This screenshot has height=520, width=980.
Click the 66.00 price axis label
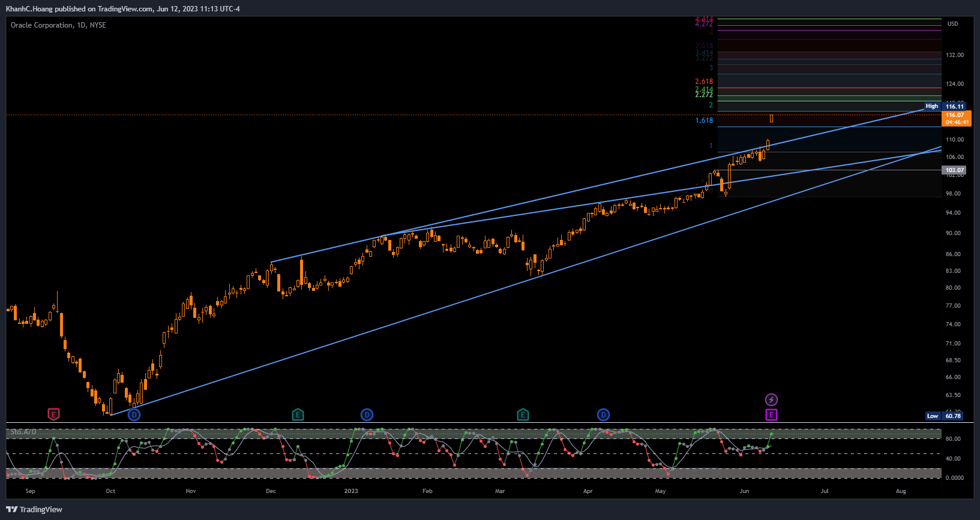[x=953, y=377]
